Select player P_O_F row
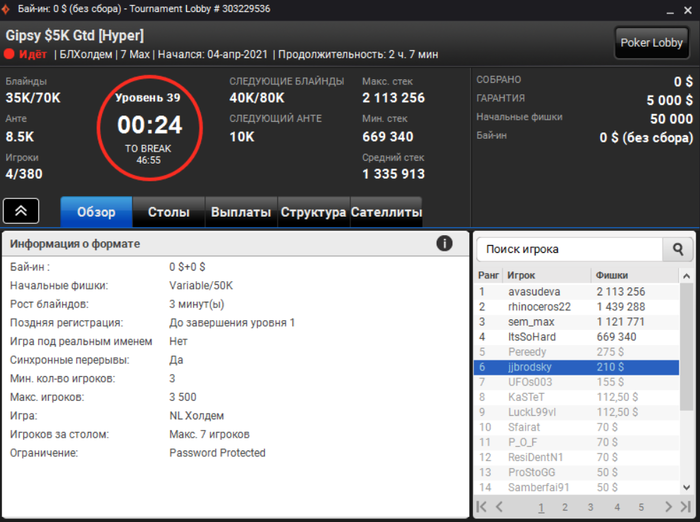The image size is (700, 522). tap(576, 443)
